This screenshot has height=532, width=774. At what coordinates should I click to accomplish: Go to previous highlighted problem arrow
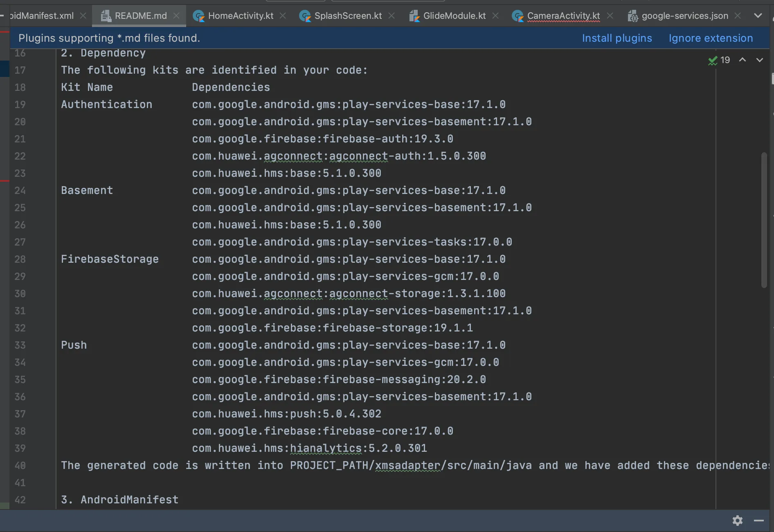pyautogui.click(x=742, y=60)
